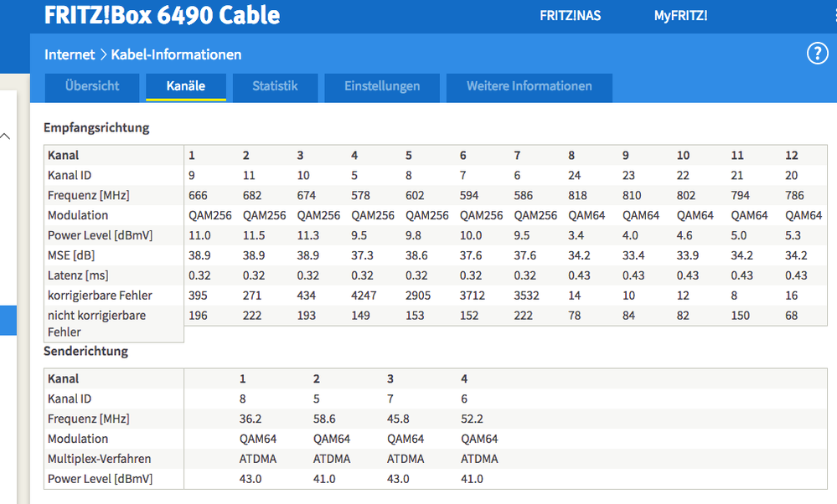Select frequency value 786
This screenshot has height=504, width=837.
click(x=794, y=195)
